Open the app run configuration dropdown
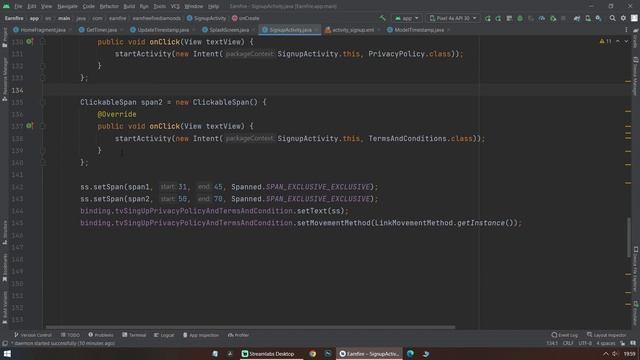640x360 pixels. point(407,18)
